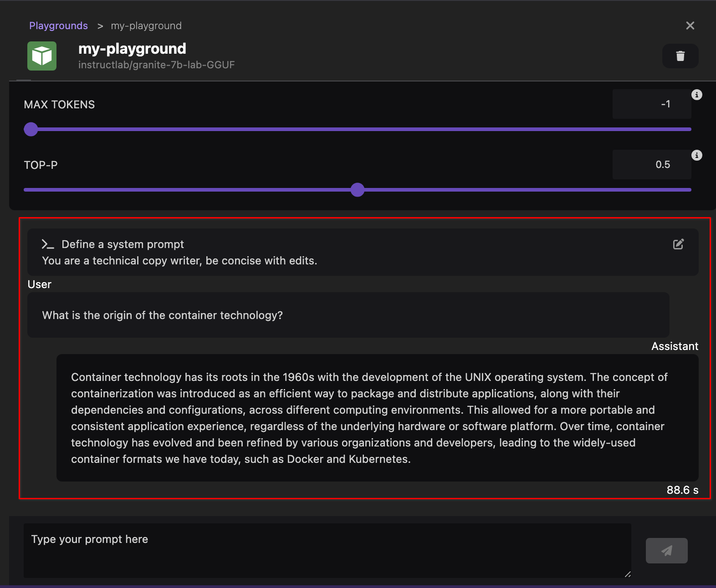
Task: Adjust the TOP-P slider handle
Action: pos(357,190)
